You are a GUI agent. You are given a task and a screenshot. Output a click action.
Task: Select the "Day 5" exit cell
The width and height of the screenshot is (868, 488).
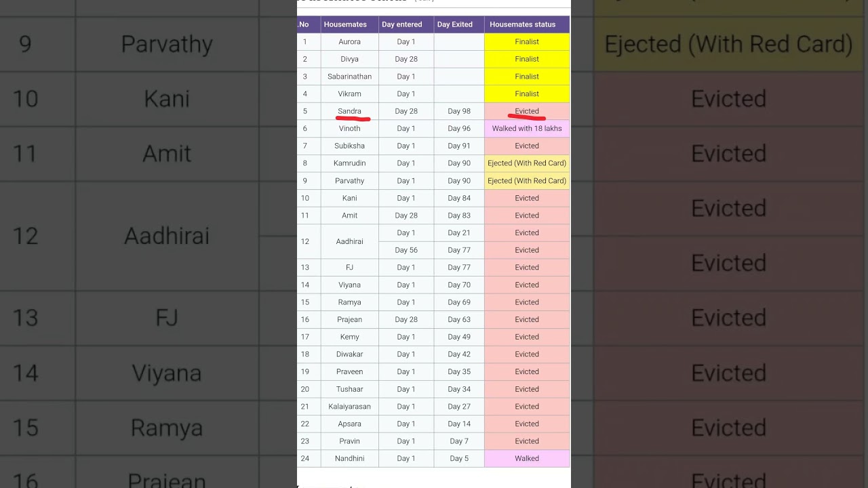[458, 459]
